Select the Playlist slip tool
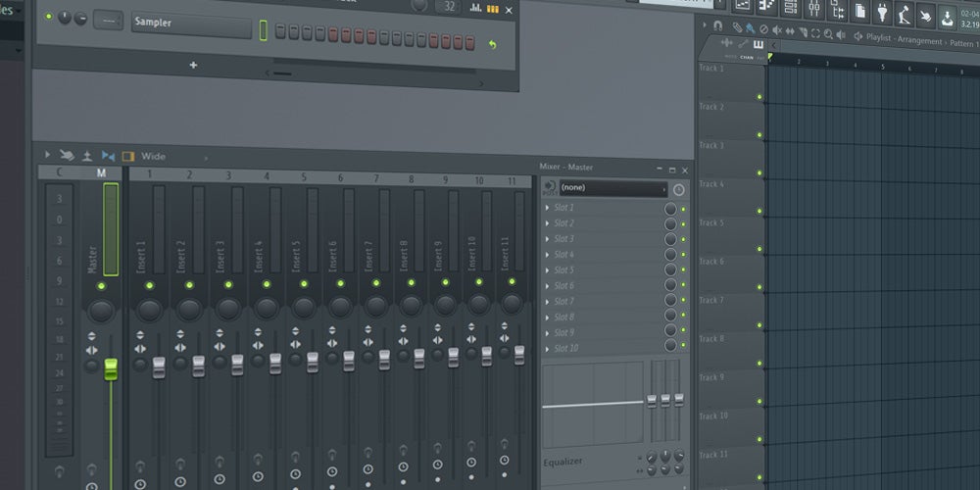 point(790,31)
